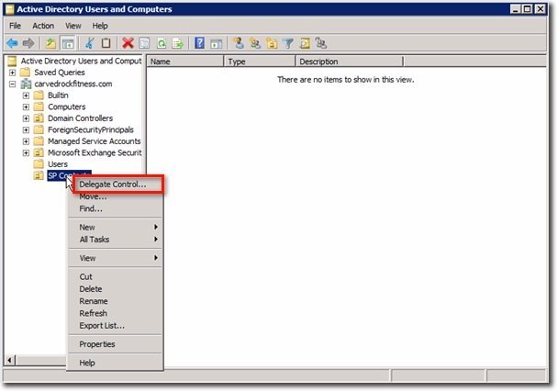558x392 pixels.
Task: Select Help in the context menu
Action: [x=116, y=363]
